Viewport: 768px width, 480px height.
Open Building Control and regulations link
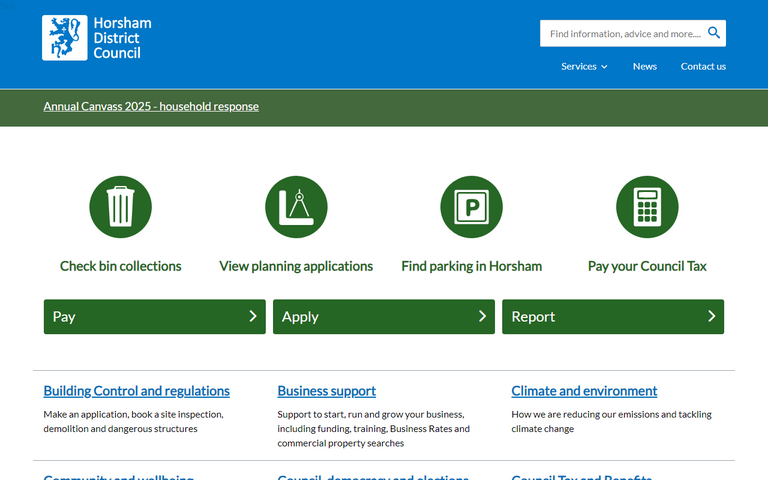[137, 391]
